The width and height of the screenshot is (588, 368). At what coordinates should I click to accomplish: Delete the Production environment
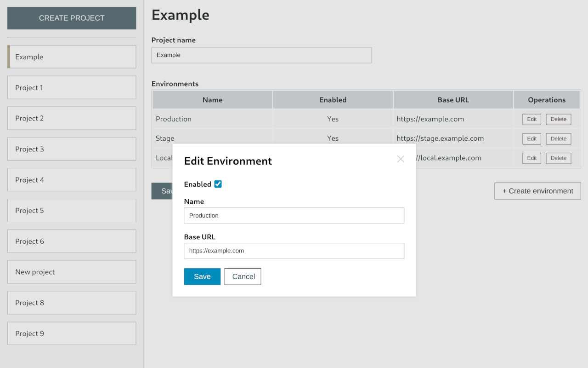point(558,119)
